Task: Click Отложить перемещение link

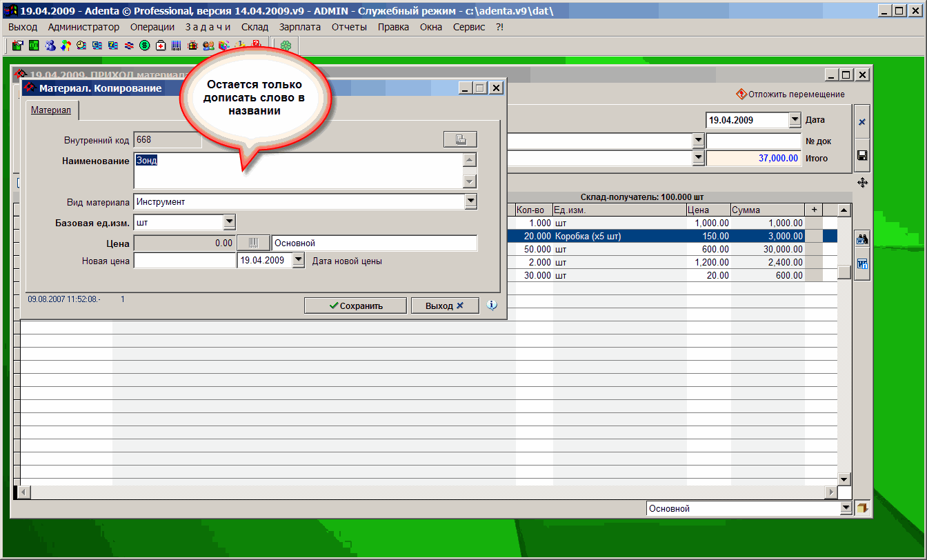Action: pos(790,94)
